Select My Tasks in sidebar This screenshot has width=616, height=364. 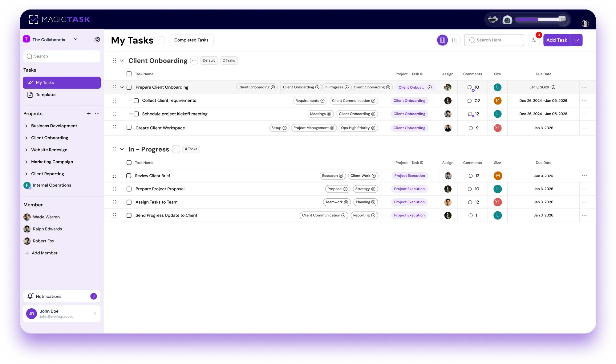tap(62, 83)
